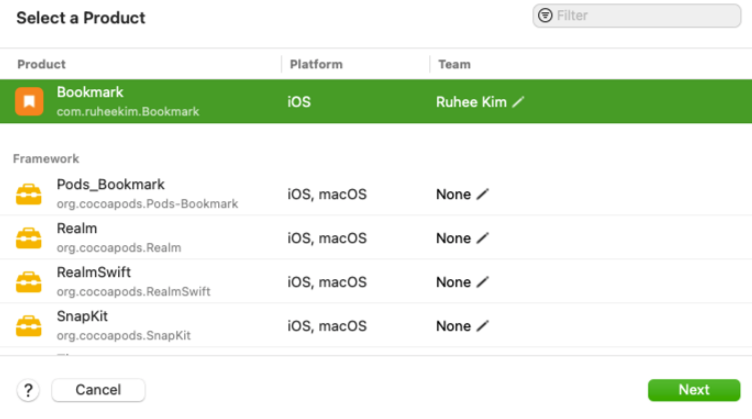Click None team in Realm row
The image size is (752, 419).
click(x=453, y=238)
